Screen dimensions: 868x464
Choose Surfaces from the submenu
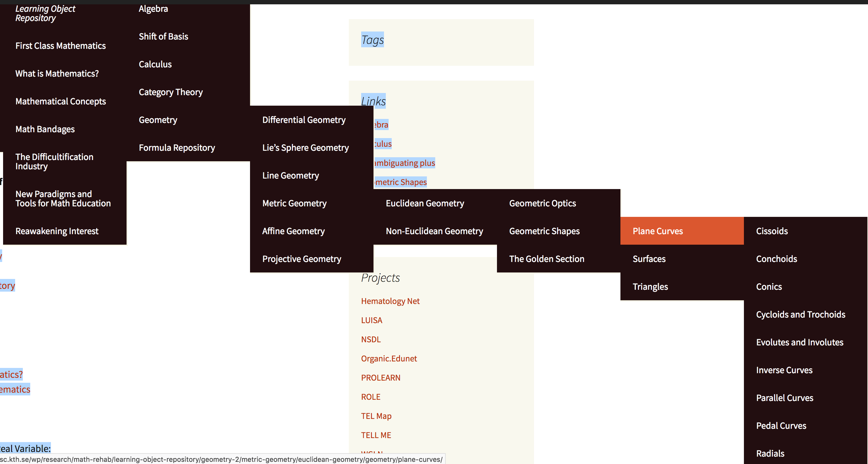click(649, 259)
